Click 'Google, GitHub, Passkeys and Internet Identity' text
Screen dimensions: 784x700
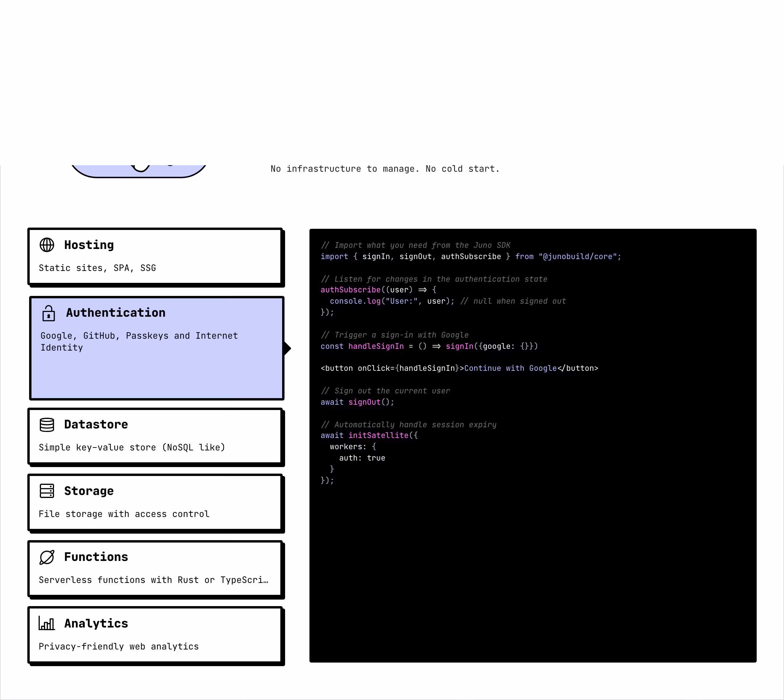click(139, 342)
